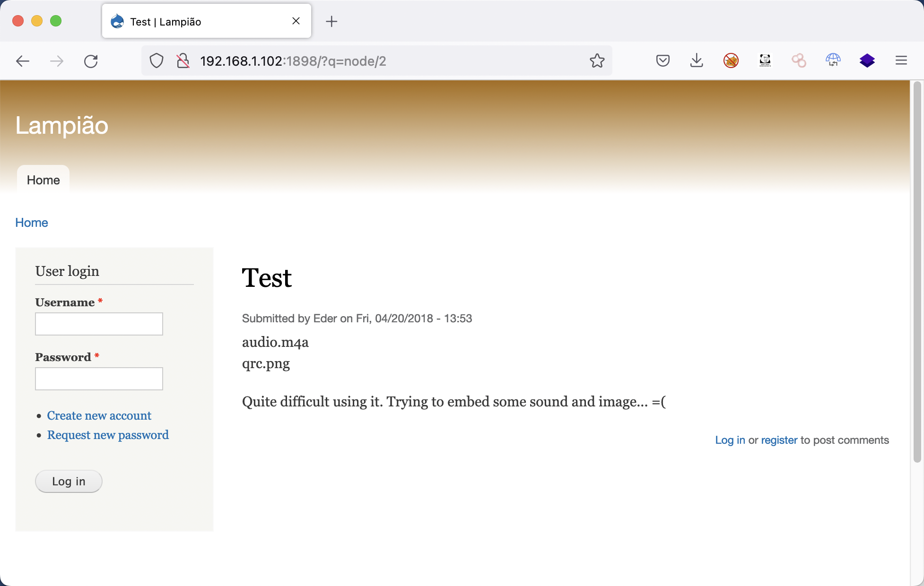The image size is (924, 586).
Task: Open the downloads panel
Action: [x=697, y=61]
